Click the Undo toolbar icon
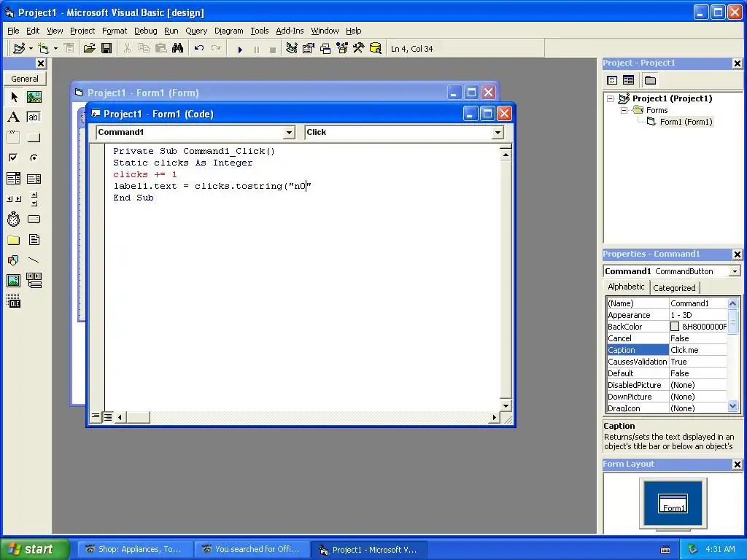This screenshot has width=747, height=560. (x=199, y=48)
